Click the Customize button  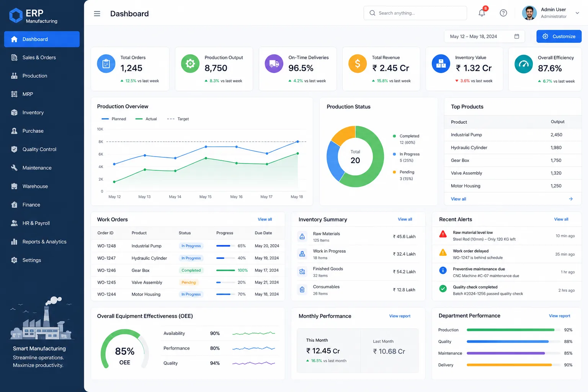(559, 36)
